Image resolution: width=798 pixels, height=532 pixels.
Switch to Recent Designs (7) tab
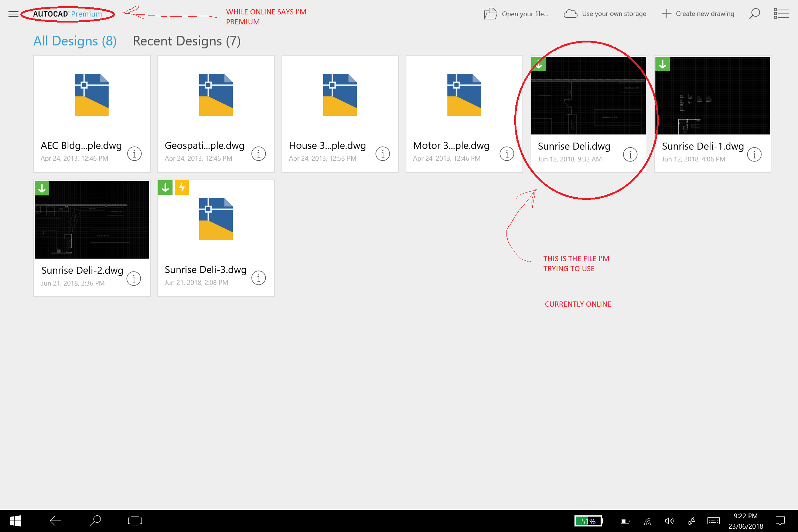coord(187,41)
